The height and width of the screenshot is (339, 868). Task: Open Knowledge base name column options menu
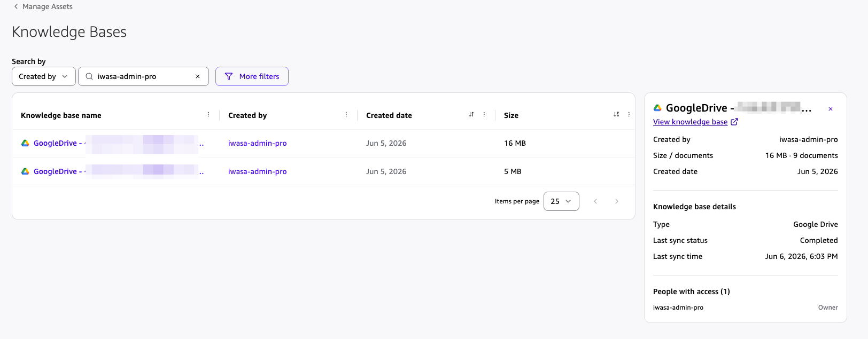tap(208, 115)
